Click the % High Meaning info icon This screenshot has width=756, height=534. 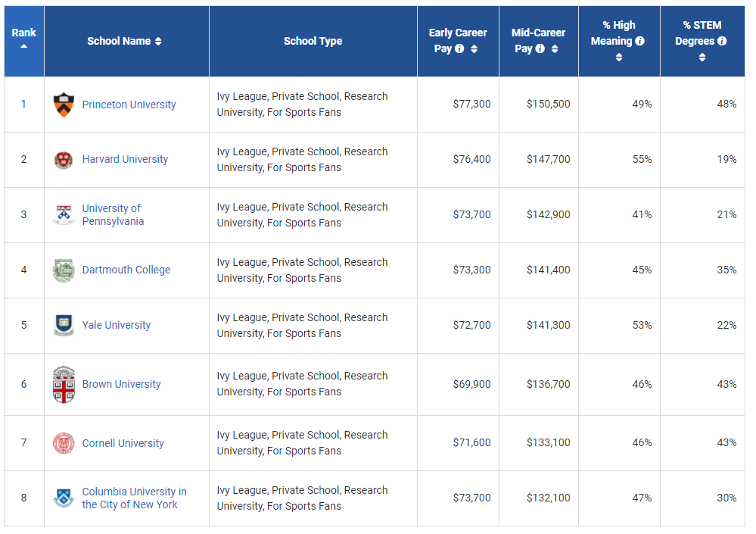(x=640, y=42)
